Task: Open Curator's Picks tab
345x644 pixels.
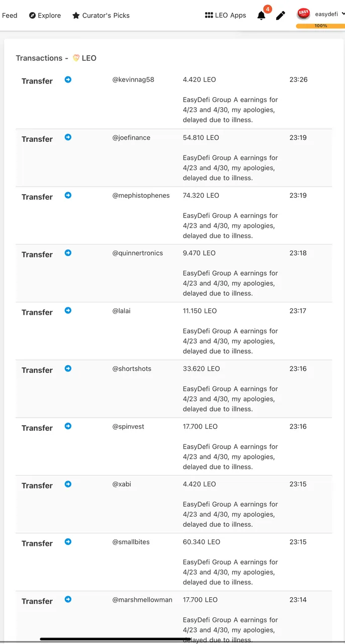Action: 101,16
